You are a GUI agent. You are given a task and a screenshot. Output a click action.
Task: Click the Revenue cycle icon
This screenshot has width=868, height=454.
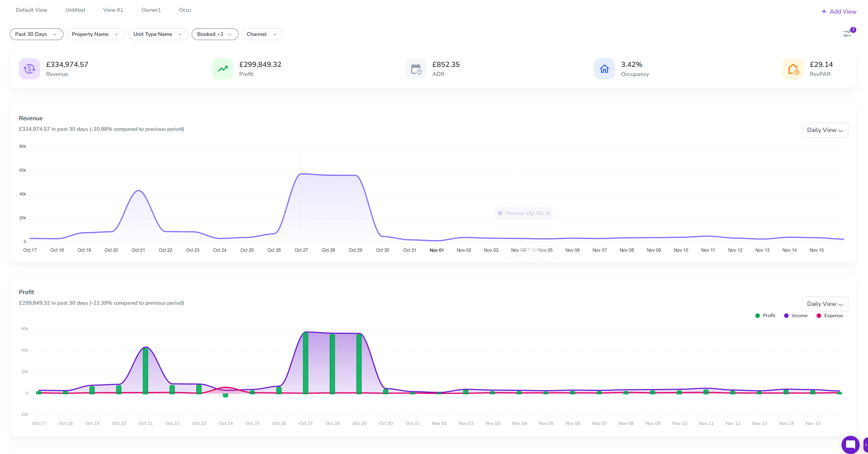(x=29, y=69)
